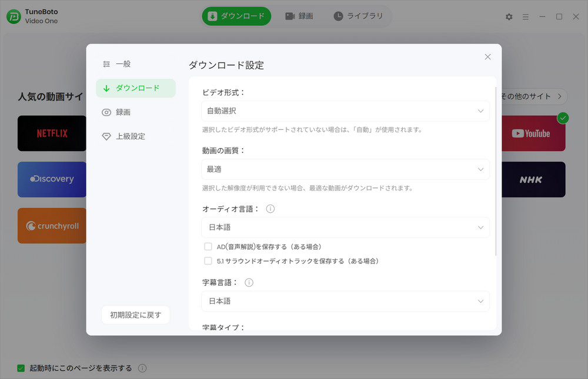Open the 動画の画質 dropdown showing 最適
The image size is (588, 379).
(345, 169)
